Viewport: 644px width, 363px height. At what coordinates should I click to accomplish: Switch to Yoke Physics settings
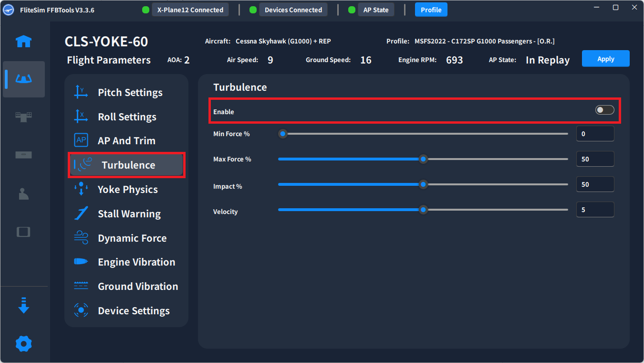[126, 189]
